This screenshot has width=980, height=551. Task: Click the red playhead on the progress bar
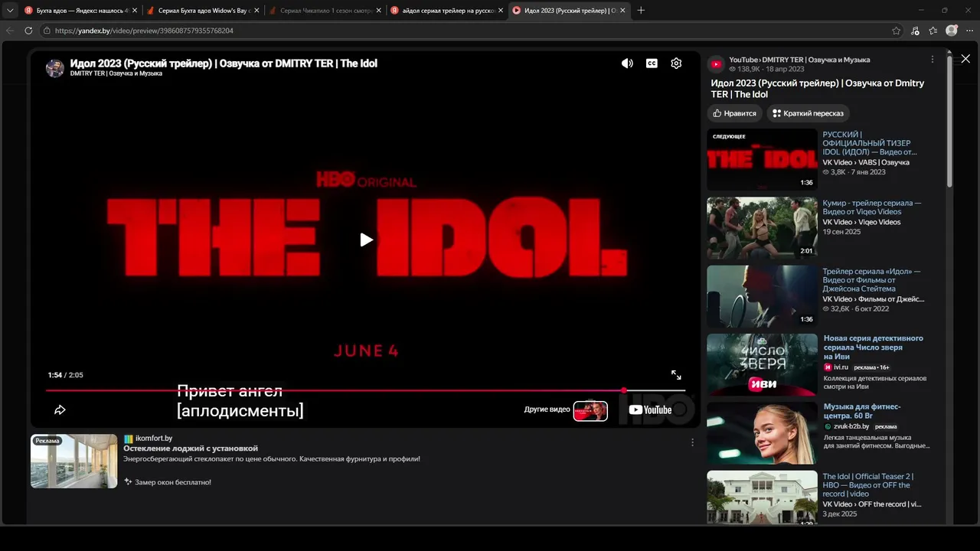point(624,390)
